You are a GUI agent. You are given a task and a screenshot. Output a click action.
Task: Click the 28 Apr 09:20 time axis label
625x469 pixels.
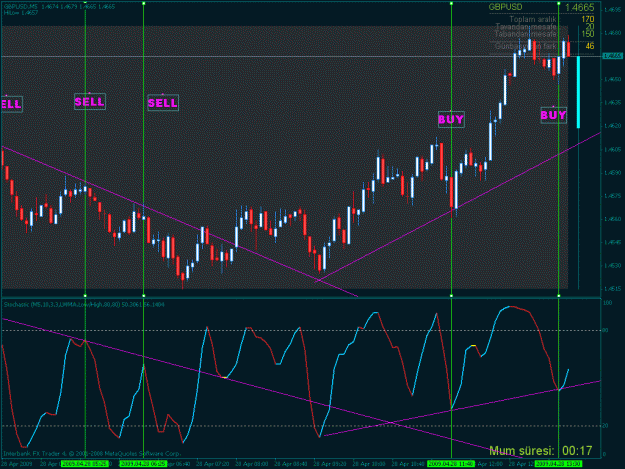(330, 464)
